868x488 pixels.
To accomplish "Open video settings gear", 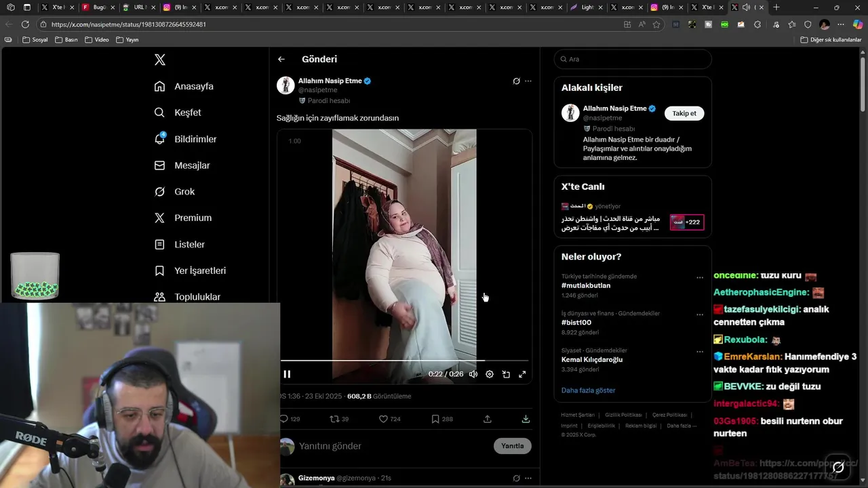I will (x=490, y=374).
